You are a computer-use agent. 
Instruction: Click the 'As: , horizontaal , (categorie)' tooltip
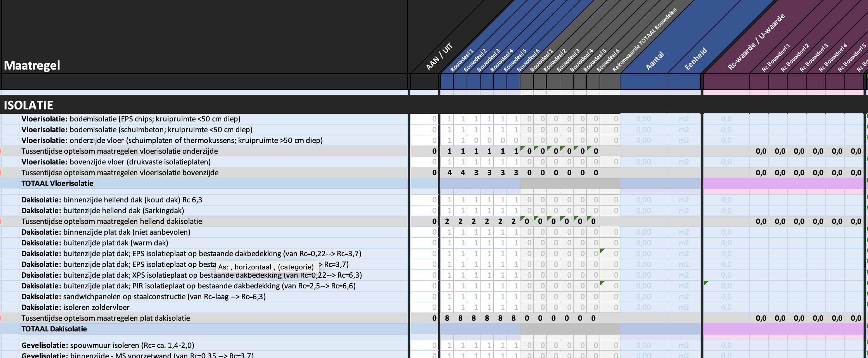click(266, 267)
